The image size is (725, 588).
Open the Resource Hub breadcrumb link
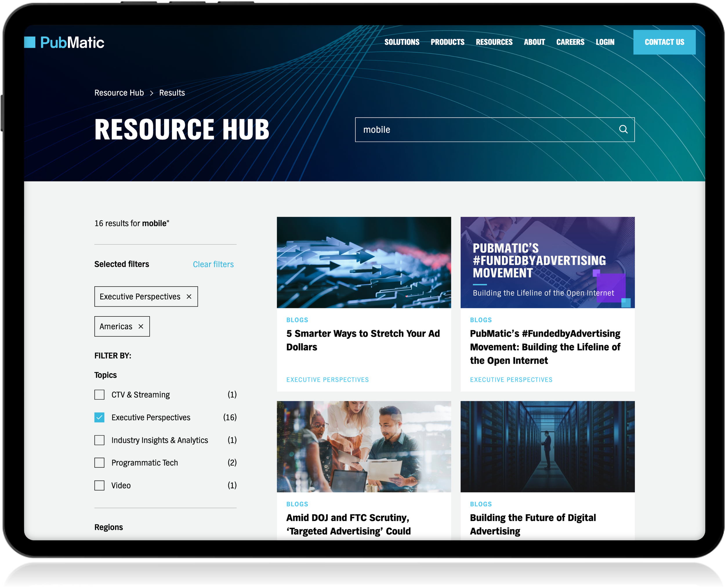119,93
